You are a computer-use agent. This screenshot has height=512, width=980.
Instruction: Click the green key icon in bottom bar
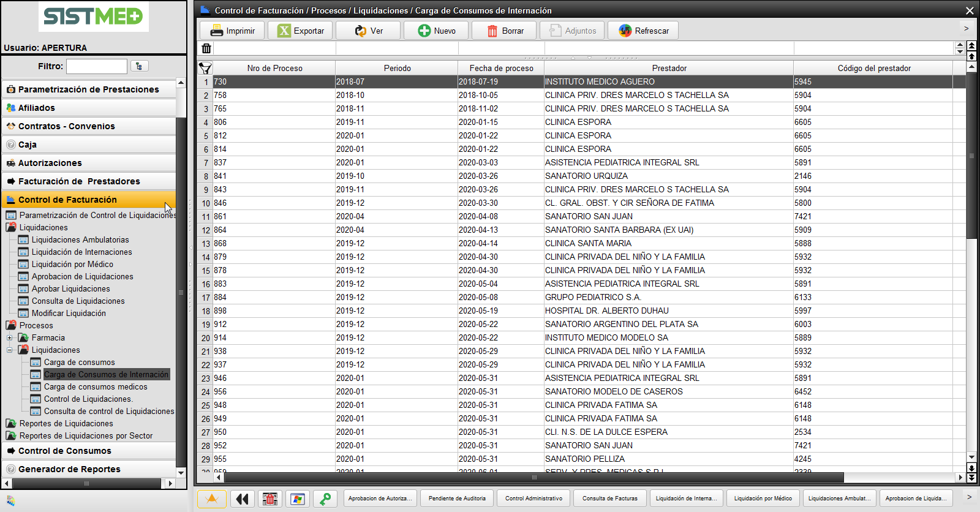coord(325,499)
